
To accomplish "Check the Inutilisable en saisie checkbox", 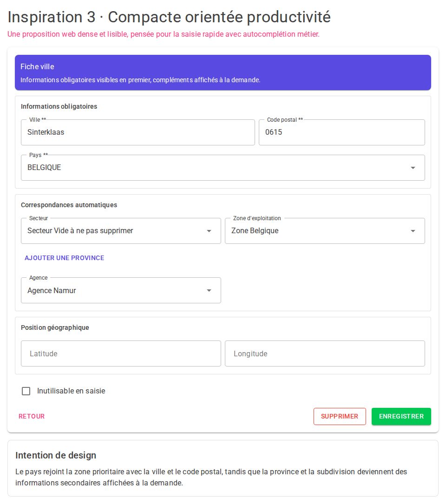I will (x=26, y=391).
